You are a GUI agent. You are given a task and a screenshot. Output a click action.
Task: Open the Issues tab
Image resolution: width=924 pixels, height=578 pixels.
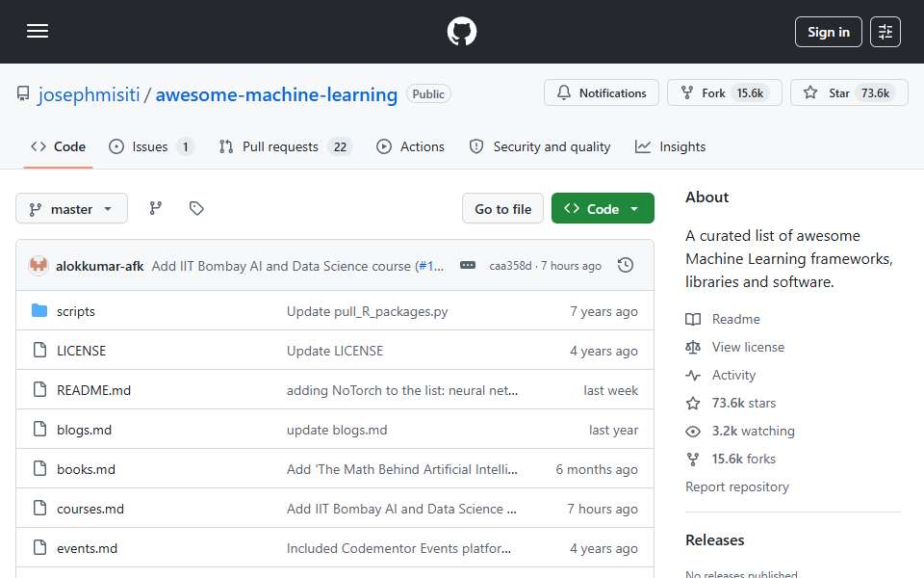point(151,146)
